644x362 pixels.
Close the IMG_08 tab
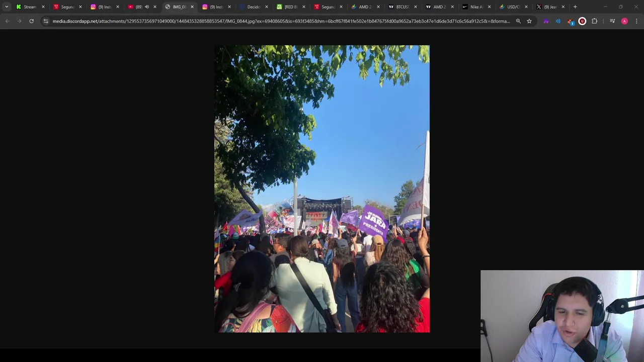[x=192, y=7]
